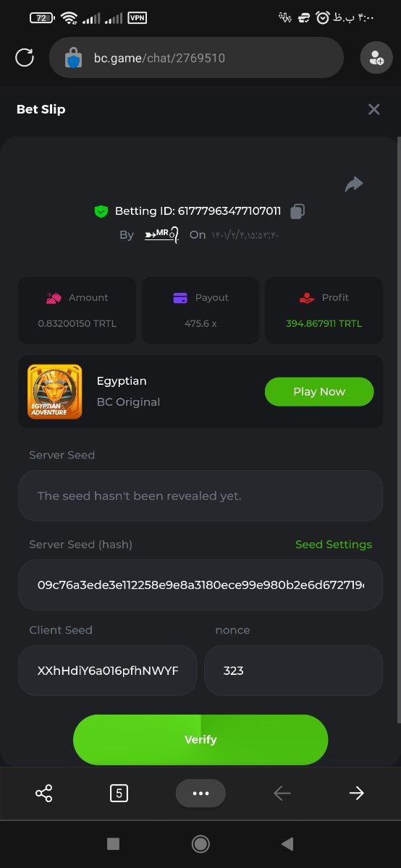Open the browser three-dot menu
This screenshot has width=401, height=868.
(200, 793)
